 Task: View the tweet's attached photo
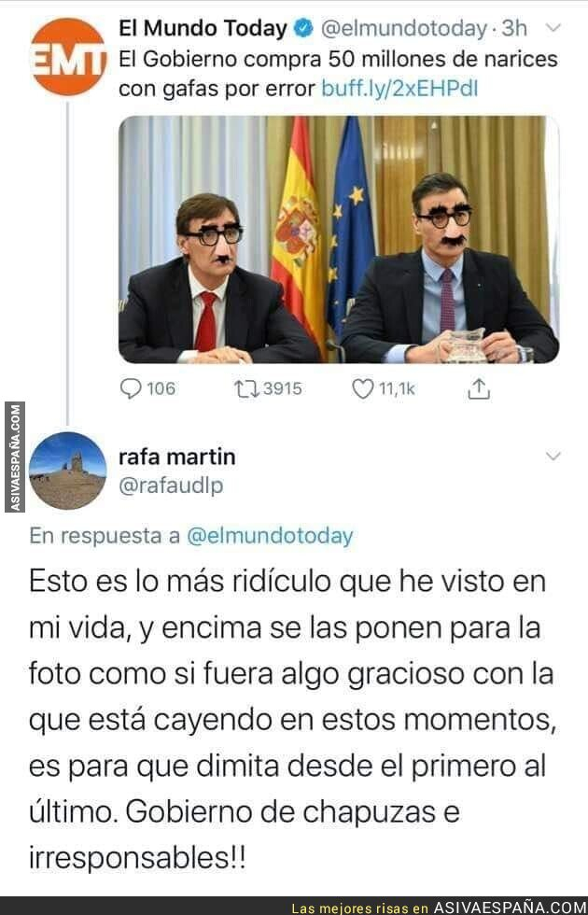tap(339, 239)
